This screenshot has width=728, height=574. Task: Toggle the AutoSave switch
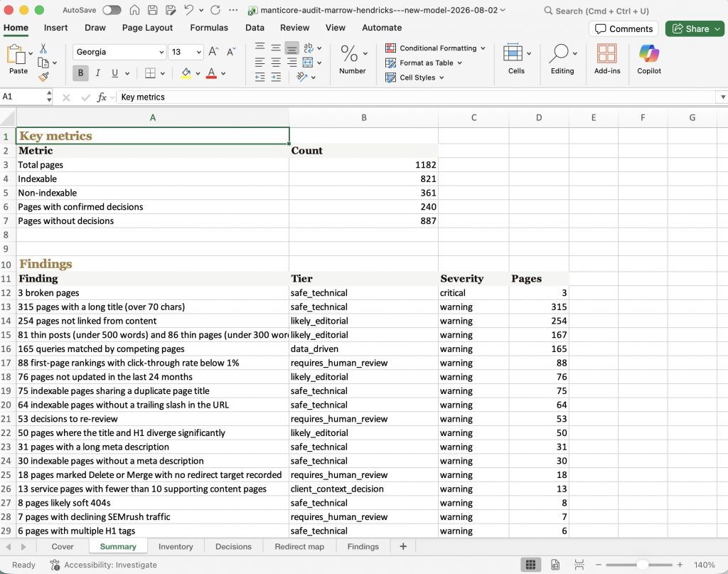(112, 10)
